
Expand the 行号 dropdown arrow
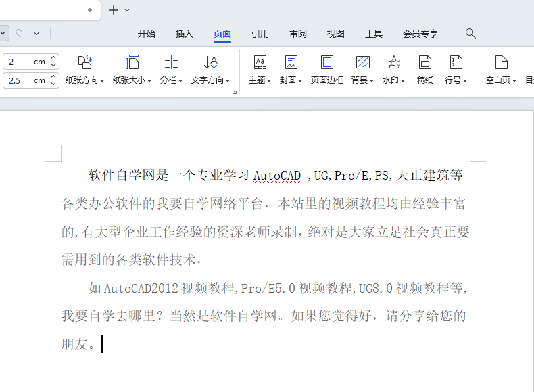tap(465, 80)
